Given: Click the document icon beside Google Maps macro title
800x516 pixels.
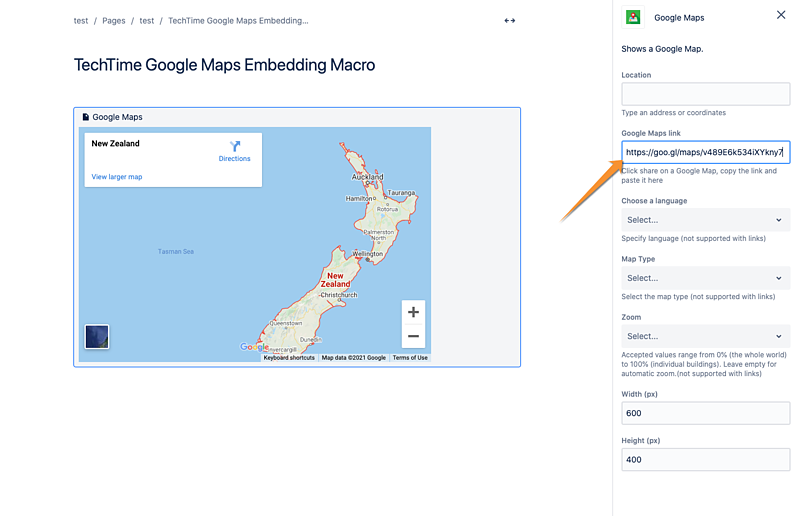Looking at the screenshot, I should click(86, 117).
